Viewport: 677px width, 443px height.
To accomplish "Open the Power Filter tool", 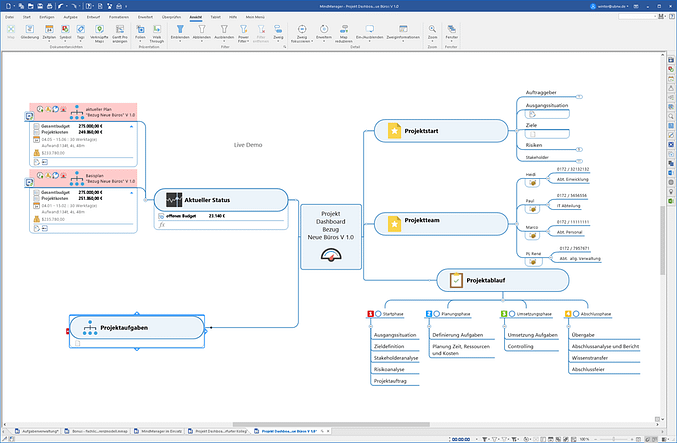I will click(x=244, y=33).
